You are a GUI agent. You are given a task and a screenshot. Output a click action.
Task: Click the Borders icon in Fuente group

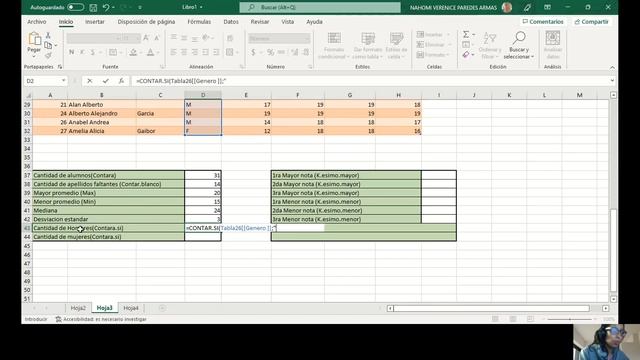(113, 52)
